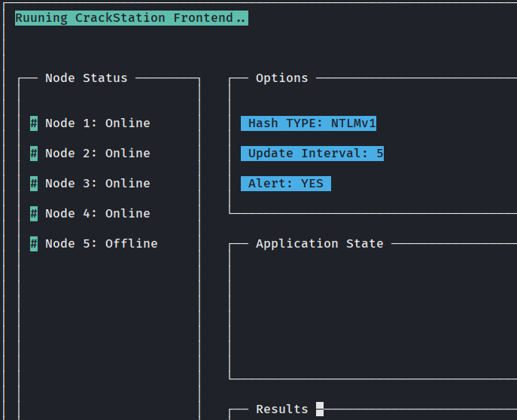Select the Node 5: Offline entry
This screenshot has height=420, width=517.
pos(101,244)
